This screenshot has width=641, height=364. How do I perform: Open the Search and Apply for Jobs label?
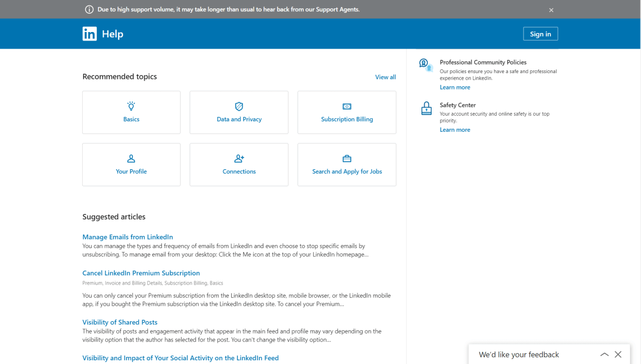tap(347, 171)
